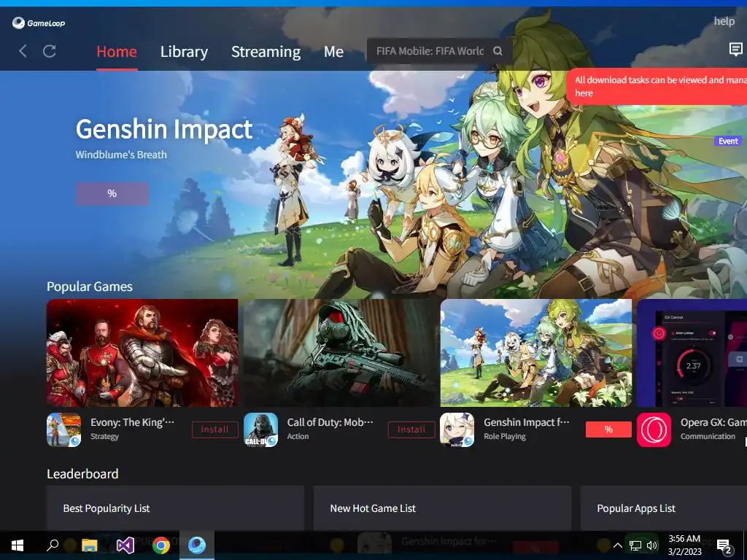Click the search magnifier icon
747x560 pixels.
[x=498, y=51]
